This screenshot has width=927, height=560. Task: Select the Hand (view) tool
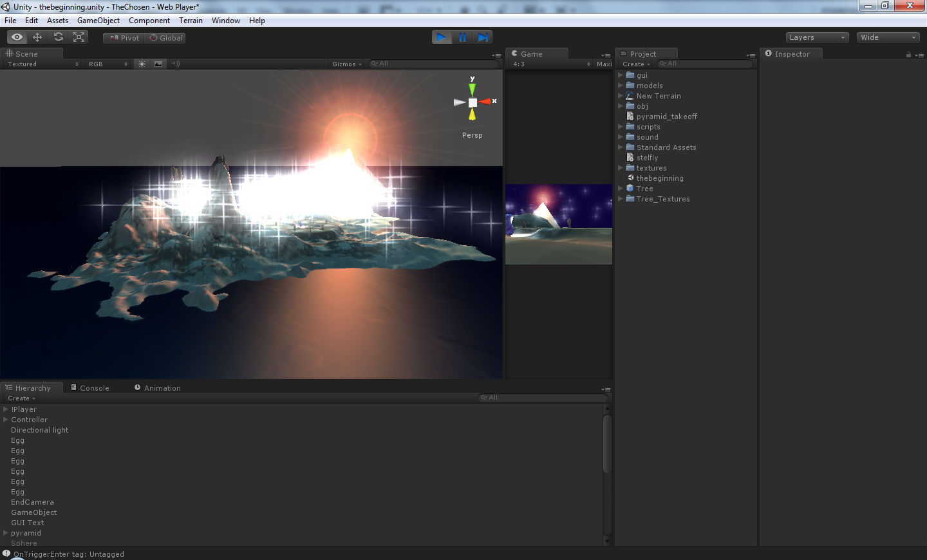[17, 37]
